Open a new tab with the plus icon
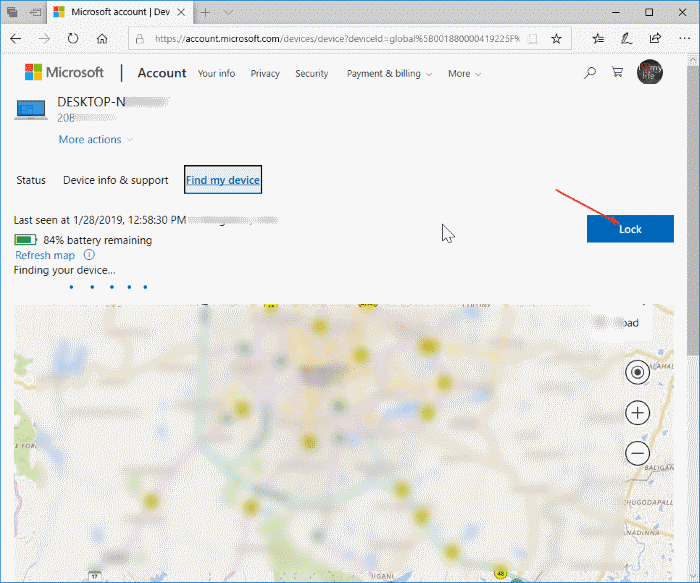 pyautogui.click(x=205, y=12)
